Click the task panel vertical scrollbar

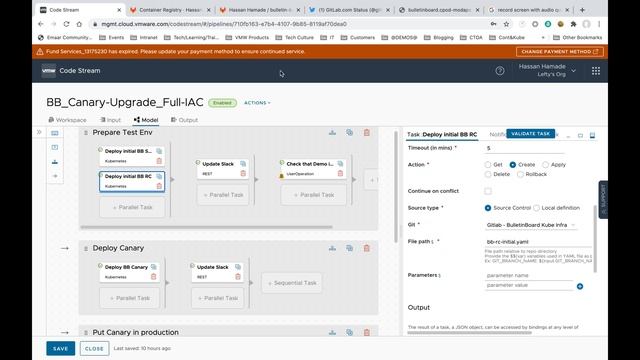click(x=595, y=239)
